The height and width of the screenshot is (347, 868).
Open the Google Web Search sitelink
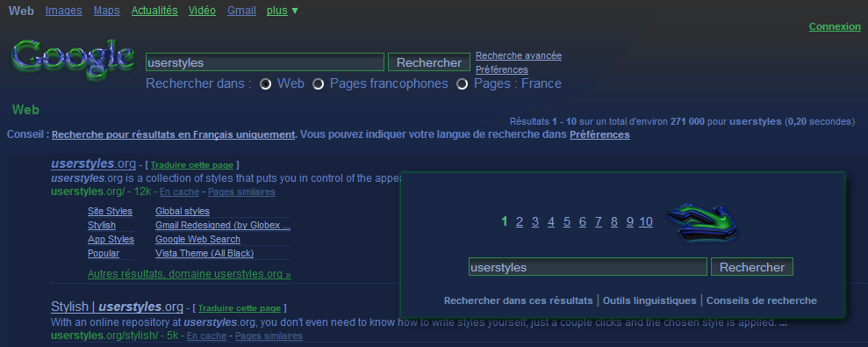coord(197,240)
